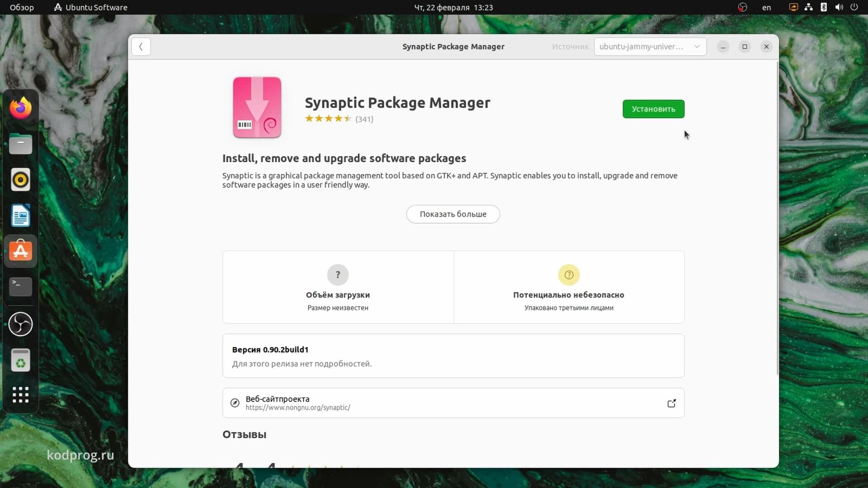This screenshot has width=868, height=488.
Task: Open the Files manager from the dock
Action: point(20,144)
